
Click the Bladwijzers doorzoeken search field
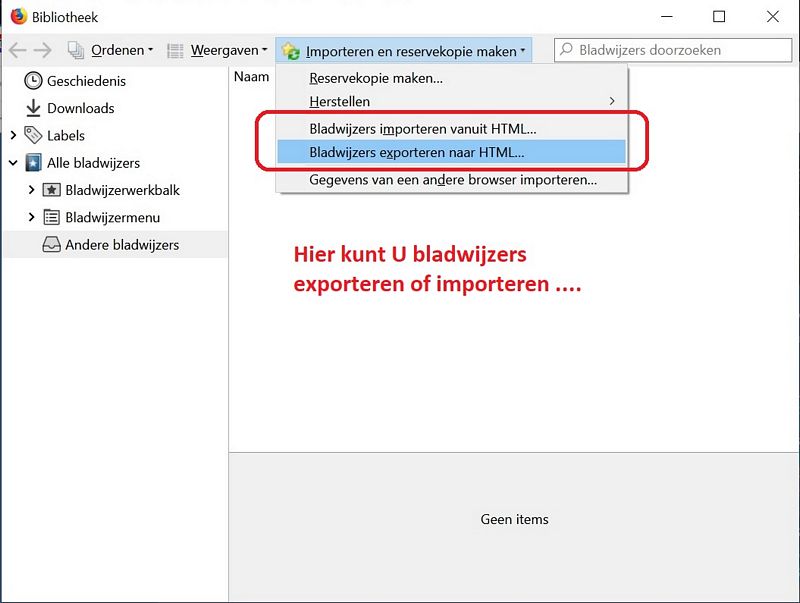pyautogui.click(x=673, y=50)
